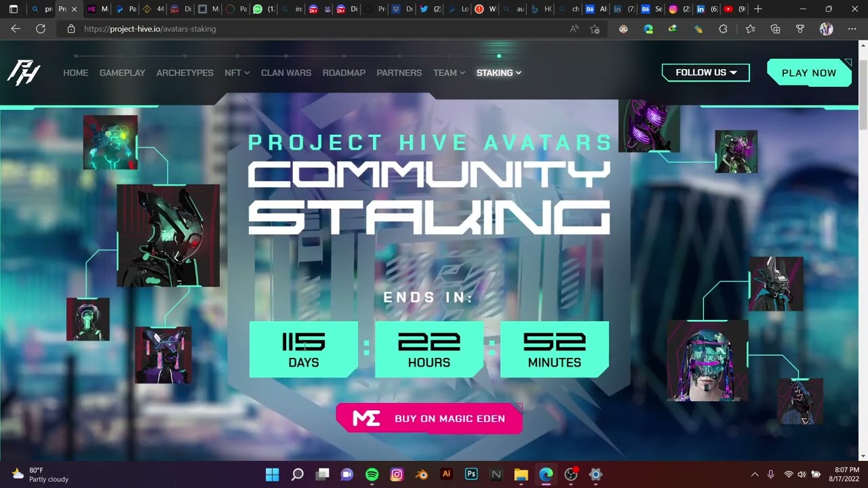
Task: Click the large black helmet avatar thumbnail
Action: (x=168, y=235)
